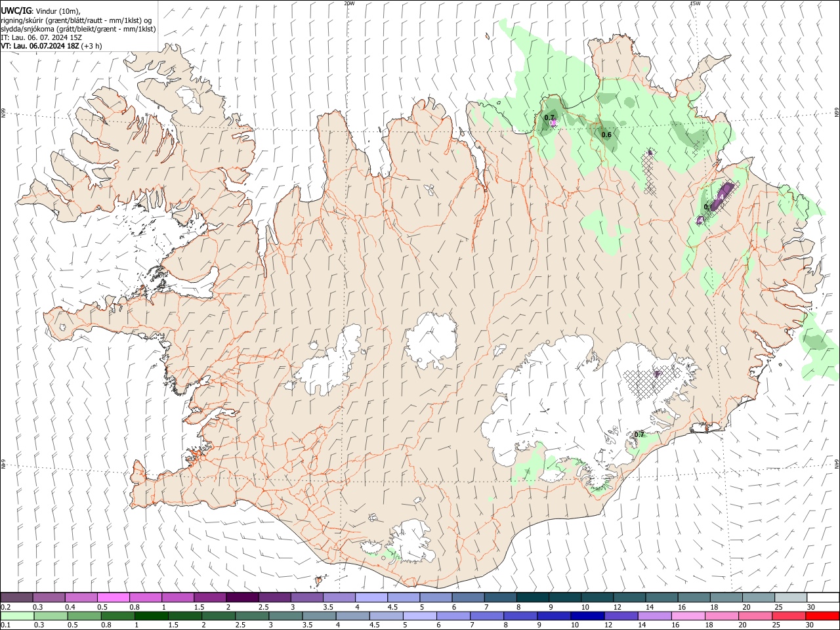Pick the upper legend swatch labeled 1.5
The height and width of the screenshot is (630, 840).
click(x=210, y=597)
